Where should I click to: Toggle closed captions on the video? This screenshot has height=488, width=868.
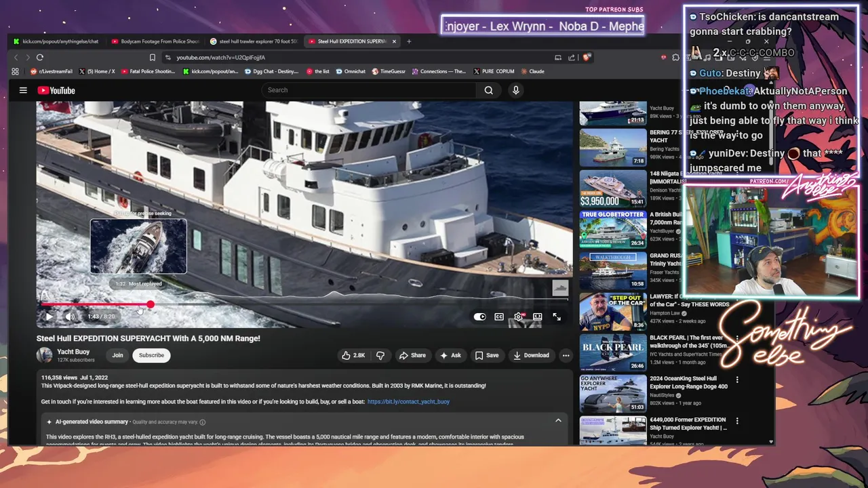499,317
